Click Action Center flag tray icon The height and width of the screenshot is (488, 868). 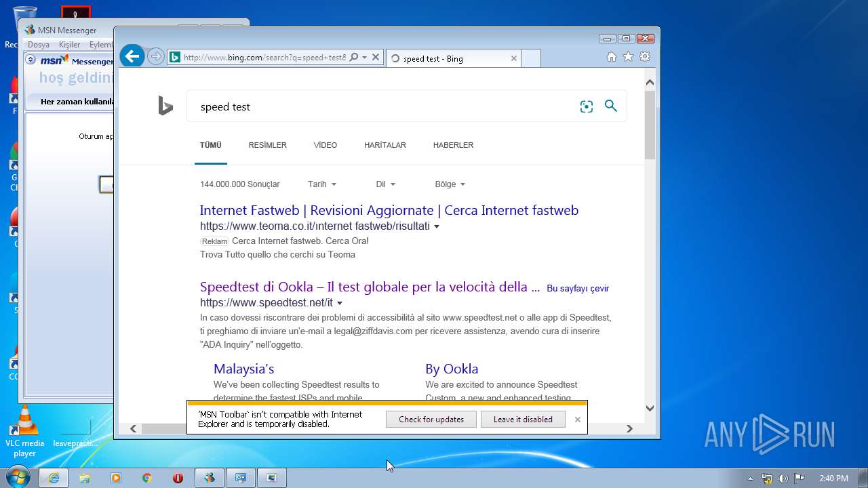pyautogui.click(x=800, y=479)
